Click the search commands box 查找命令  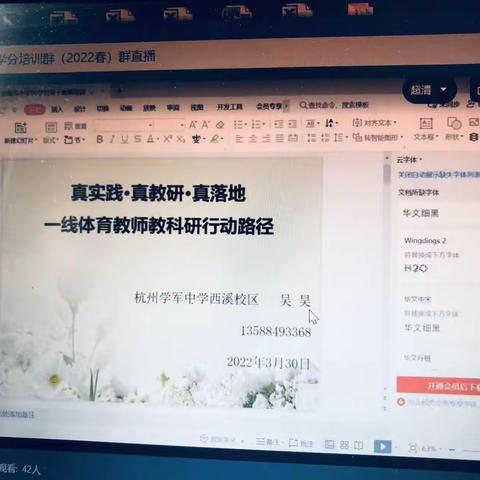(x=334, y=105)
